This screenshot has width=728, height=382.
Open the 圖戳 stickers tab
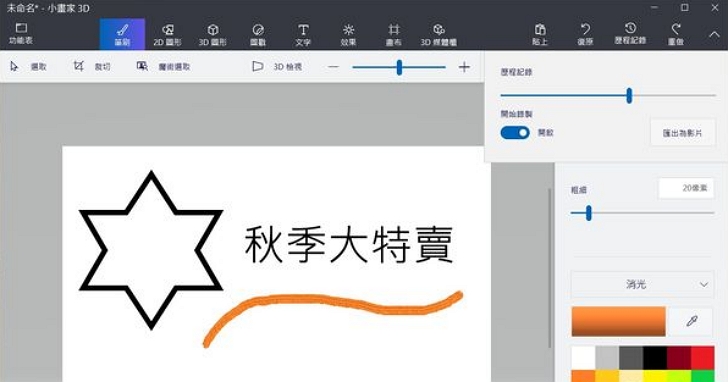tap(258, 34)
